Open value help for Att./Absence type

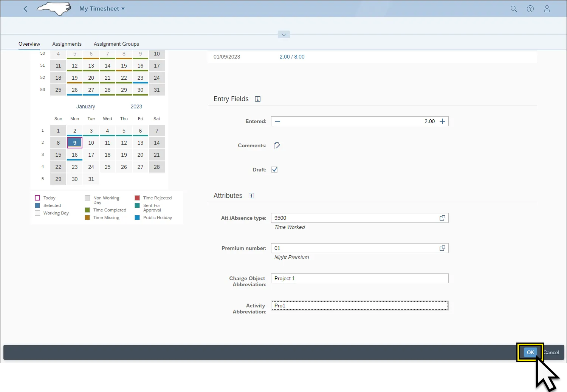coord(442,218)
